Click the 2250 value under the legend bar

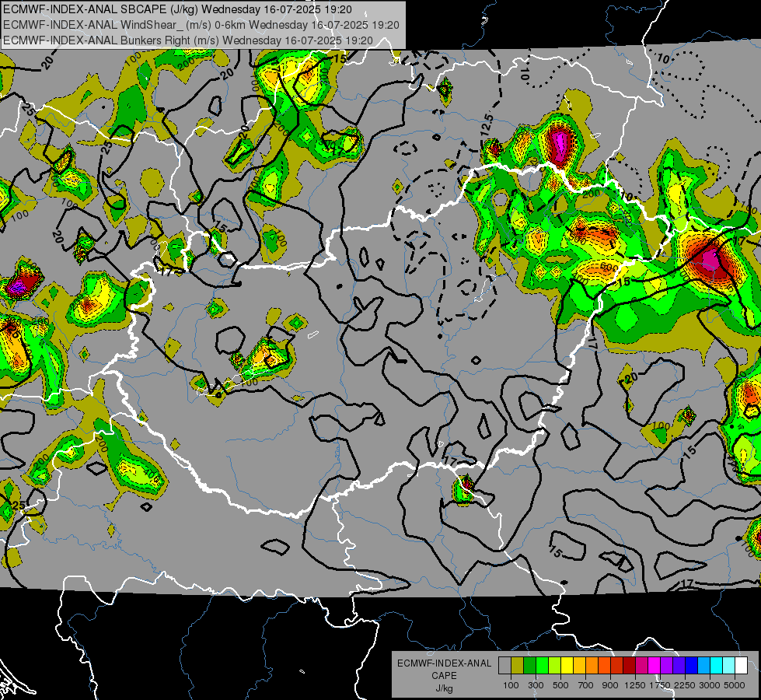coord(685,685)
